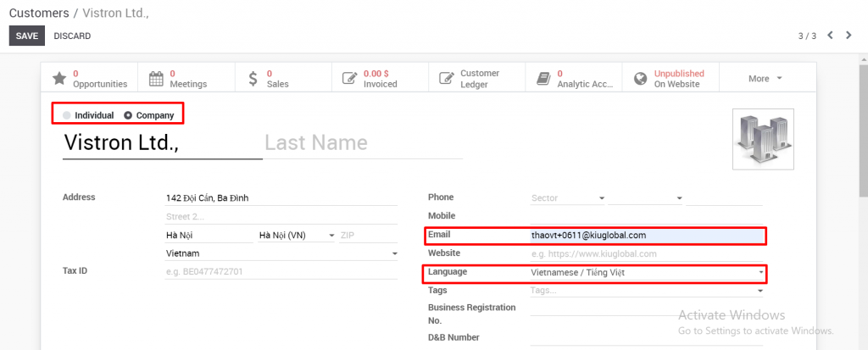Click the phone number input field

point(724,198)
